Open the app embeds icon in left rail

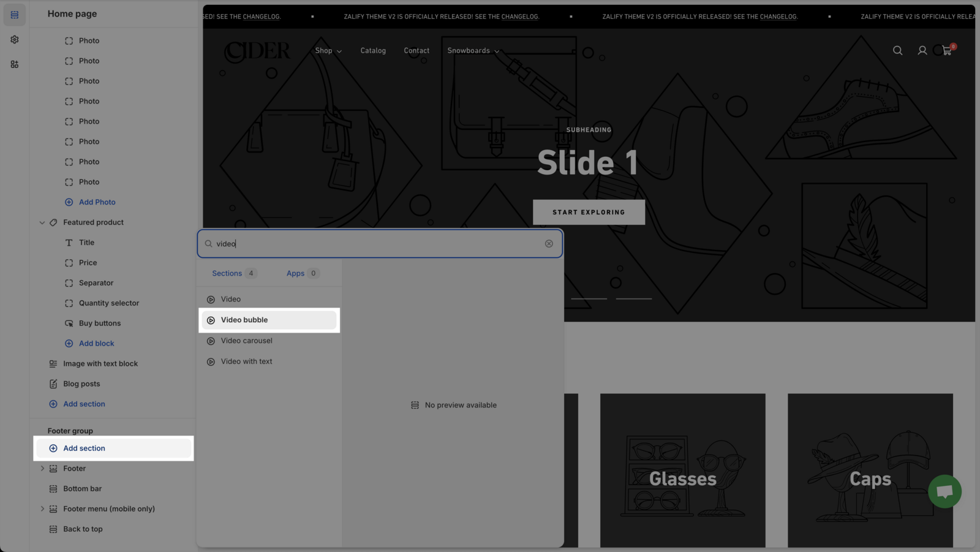(15, 64)
